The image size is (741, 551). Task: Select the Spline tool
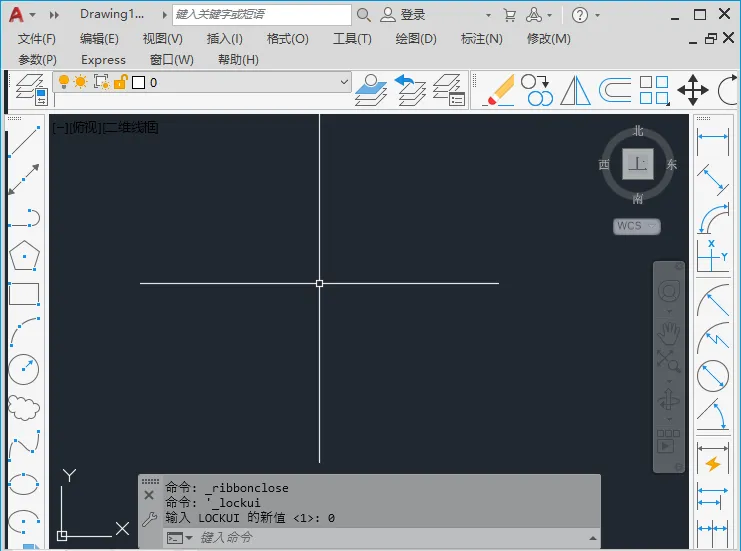point(24,446)
